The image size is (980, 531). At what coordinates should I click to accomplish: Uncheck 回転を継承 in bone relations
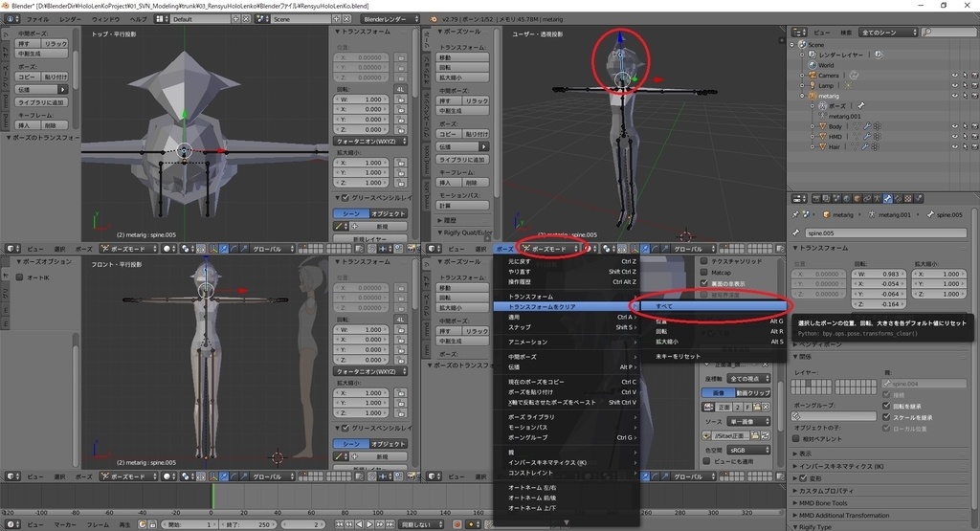coord(886,406)
